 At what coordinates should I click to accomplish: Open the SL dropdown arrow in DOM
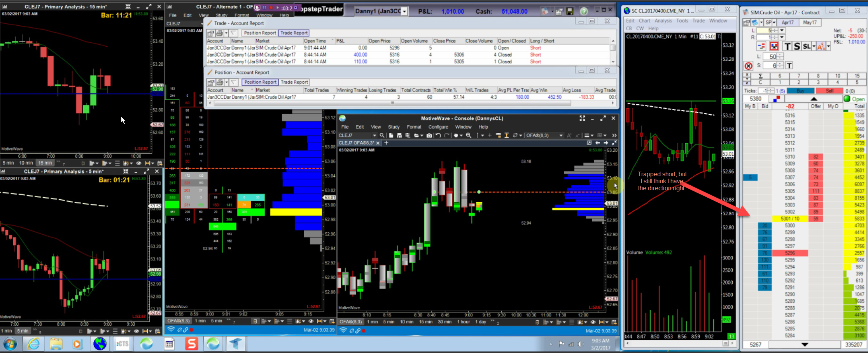(x=814, y=46)
